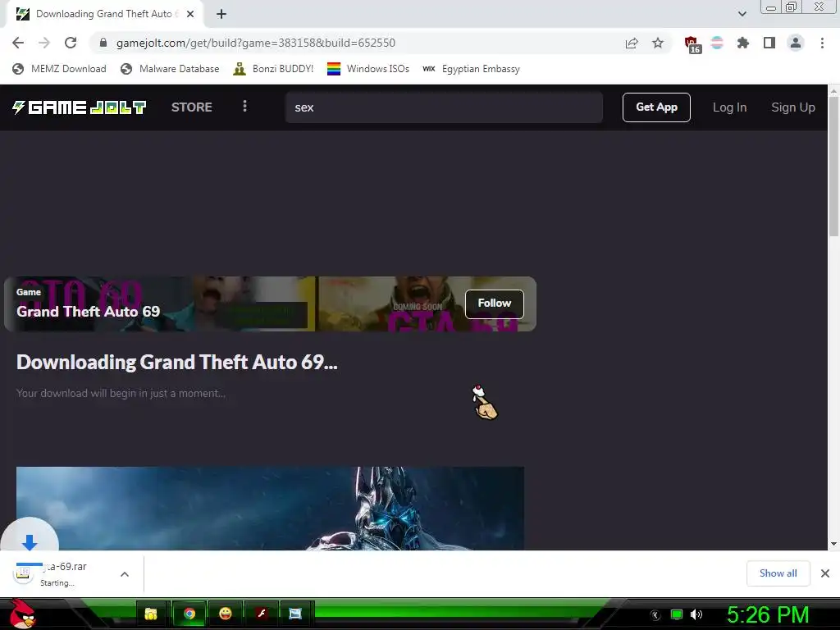The height and width of the screenshot is (630, 840).
Task: Open the Windows ISOs bookmark
Action: 368,69
